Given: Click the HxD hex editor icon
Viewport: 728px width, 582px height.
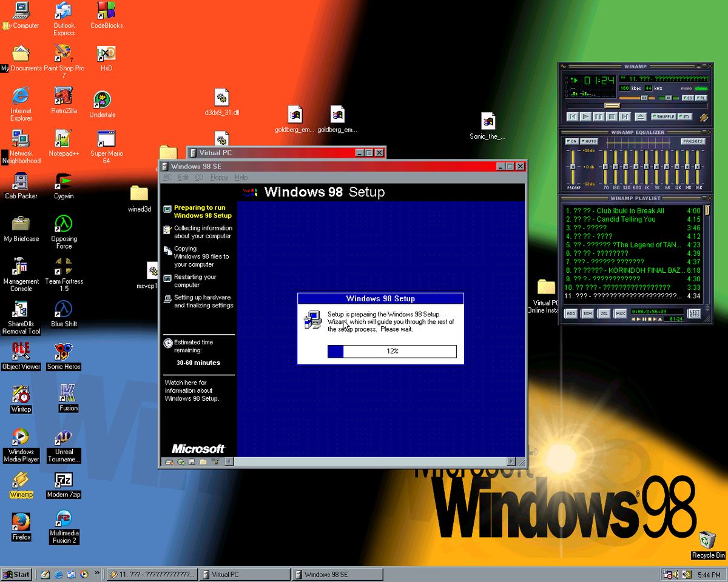Looking at the screenshot, I should point(106,54).
